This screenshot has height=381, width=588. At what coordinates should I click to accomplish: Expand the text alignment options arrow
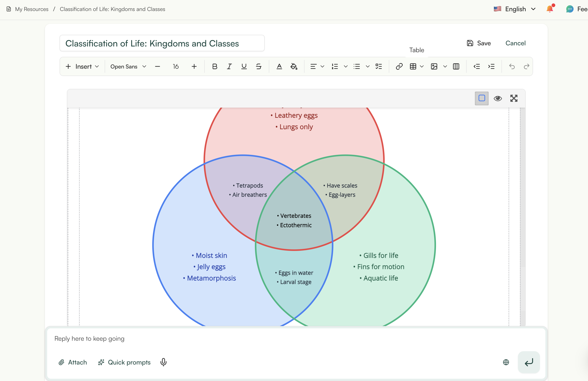pos(322,66)
